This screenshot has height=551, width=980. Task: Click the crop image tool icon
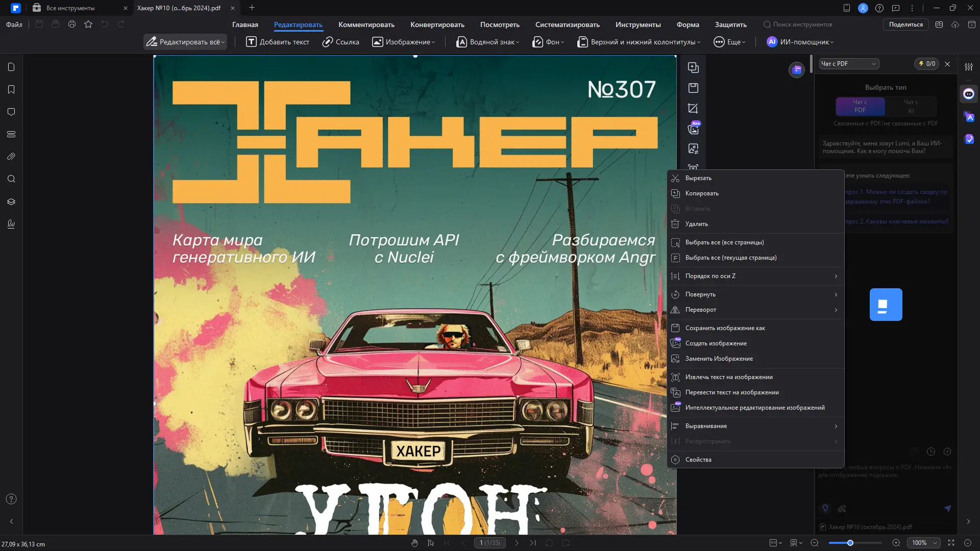[x=693, y=108]
